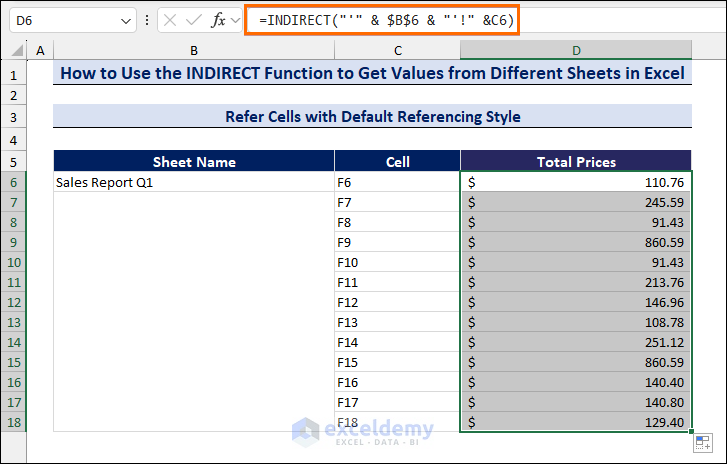Select the row 5 header

[14, 161]
